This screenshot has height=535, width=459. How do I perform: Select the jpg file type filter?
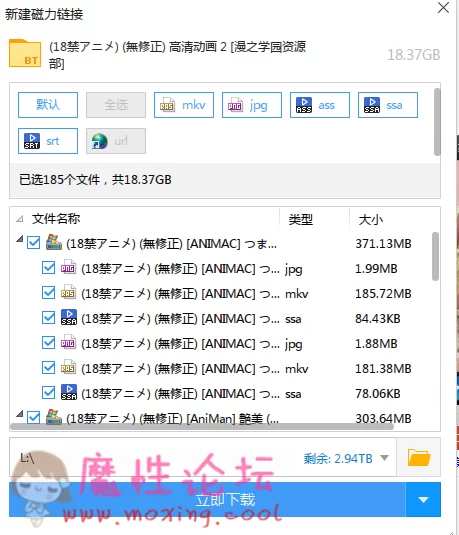[x=252, y=105]
